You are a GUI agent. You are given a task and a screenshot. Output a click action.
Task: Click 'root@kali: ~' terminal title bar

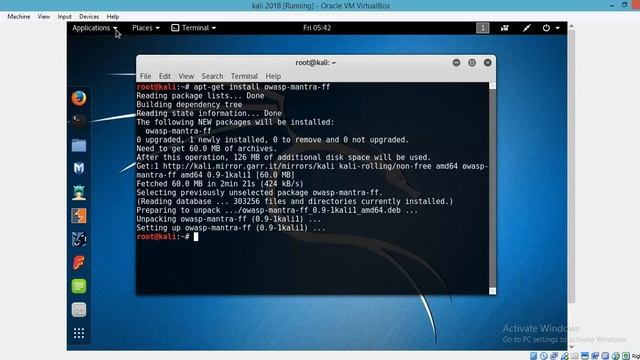316,62
